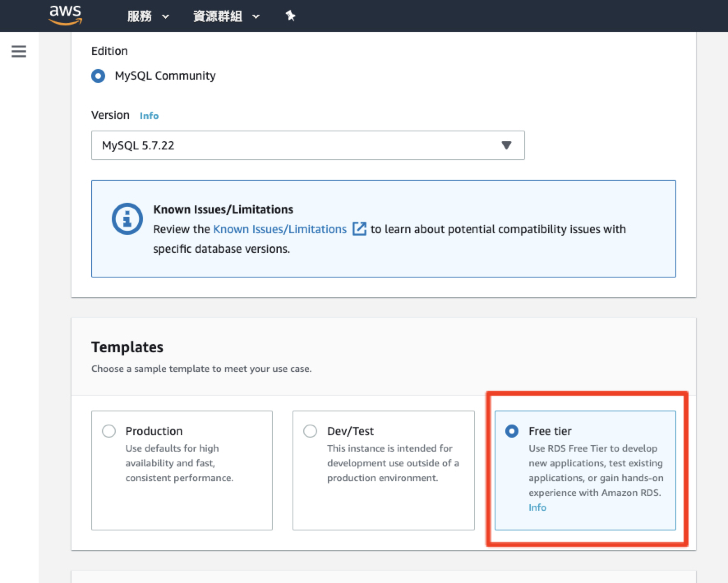Click the Dev/Test card description text
Image resolution: width=728 pixels, height=583 pixels.
point(393,463)
